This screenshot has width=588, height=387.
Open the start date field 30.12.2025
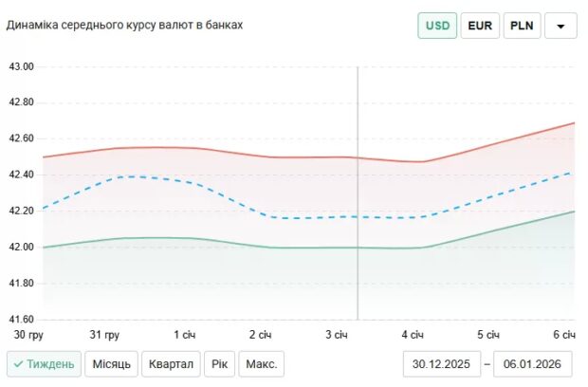click(441, 364)
